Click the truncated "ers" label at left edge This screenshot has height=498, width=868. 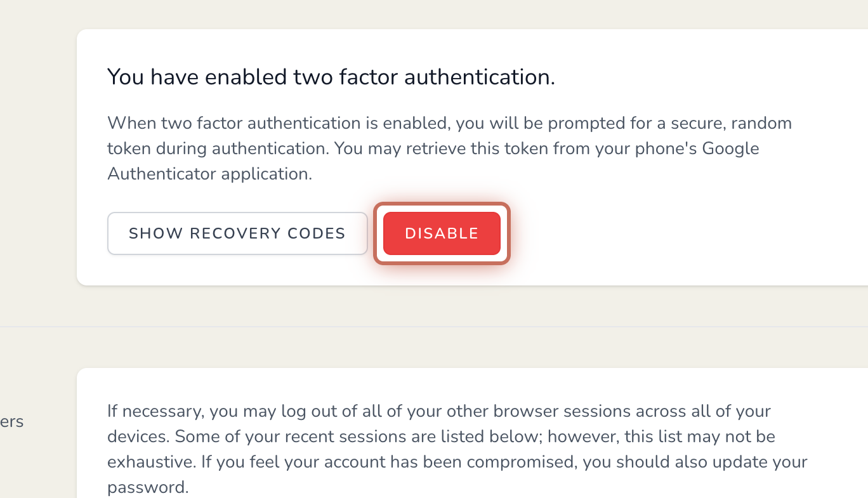(x=11, y=421)
